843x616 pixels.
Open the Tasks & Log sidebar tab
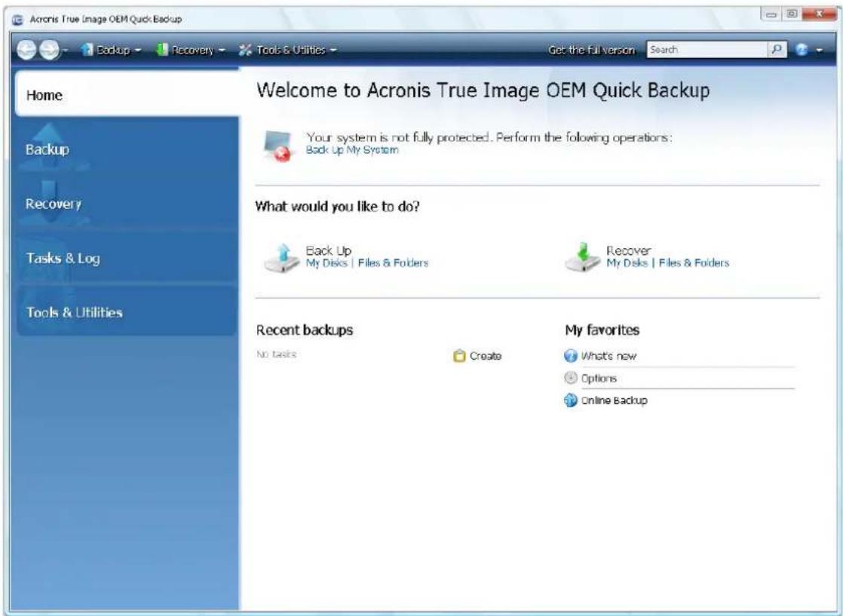(127, 258)
